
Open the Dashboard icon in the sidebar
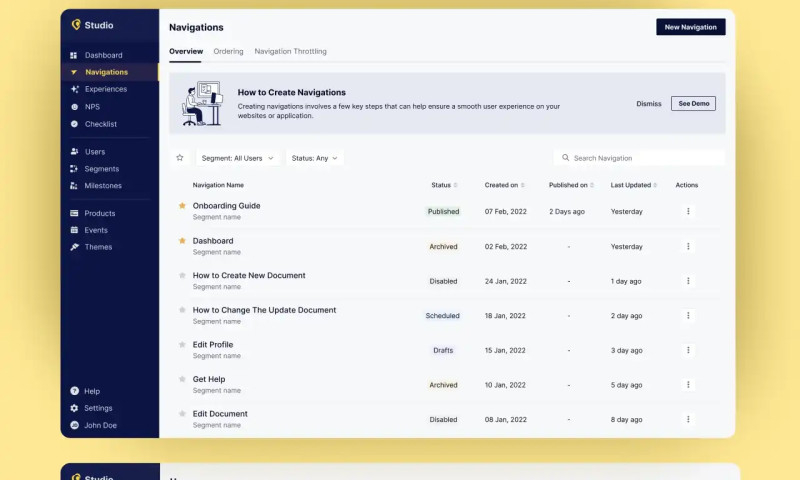click(x=74, y=55)
